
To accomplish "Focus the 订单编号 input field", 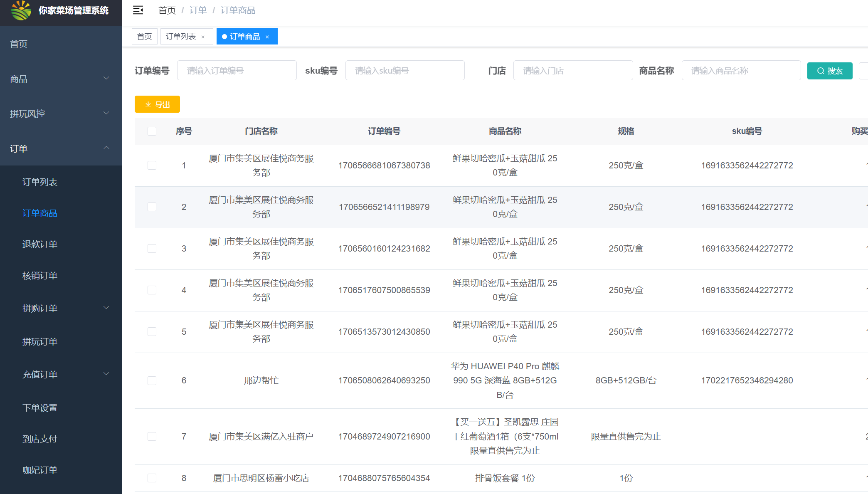I will [237, 70].
